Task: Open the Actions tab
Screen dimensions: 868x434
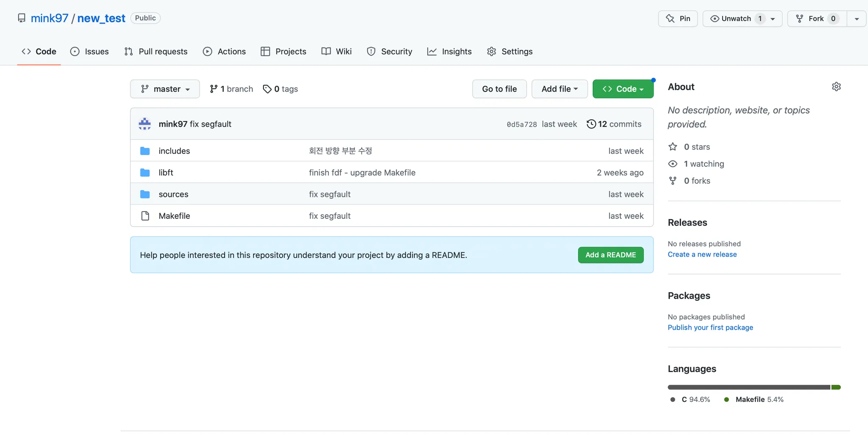Action: [224, 51]
